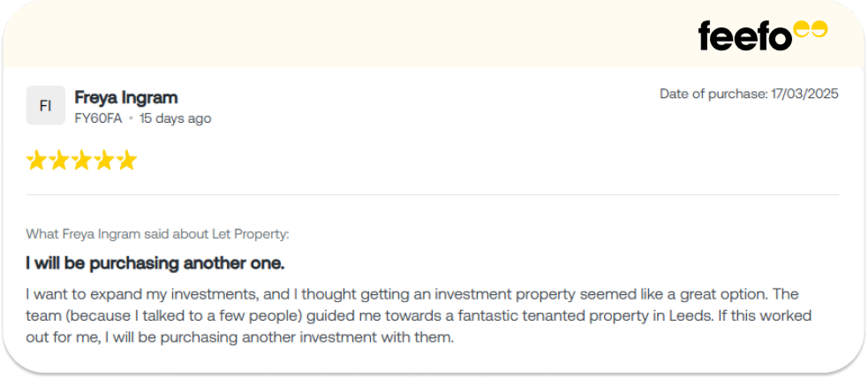Click the FY60FA reviewer code
Viewport: 868px width, 379px height.
[98, 118]
